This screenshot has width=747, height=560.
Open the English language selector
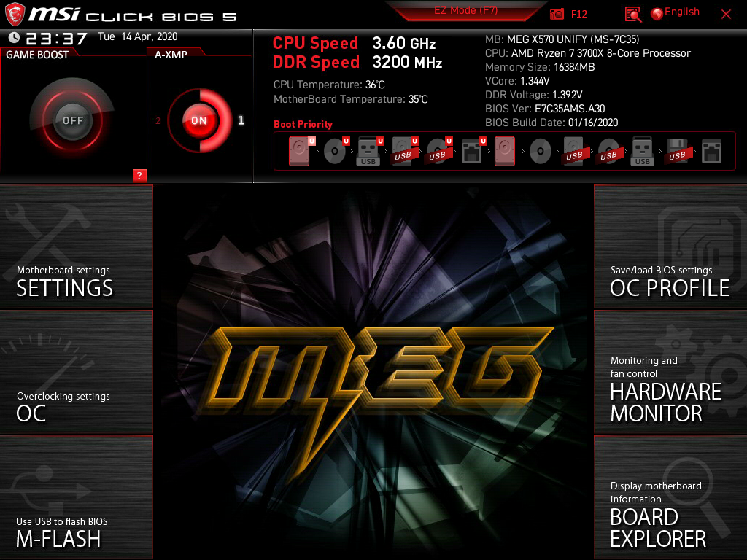[x=675, y=12]
